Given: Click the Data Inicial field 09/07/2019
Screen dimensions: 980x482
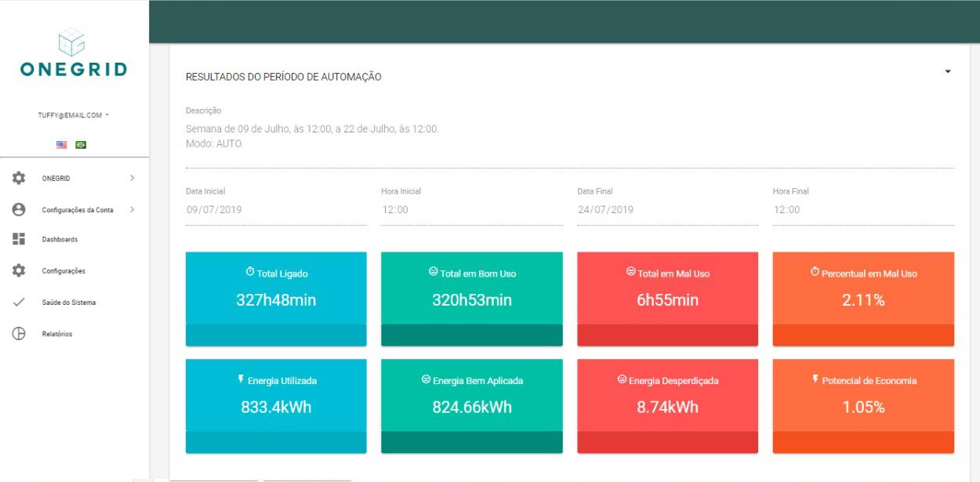Looking at the screenshot, I should click(276, 210).
